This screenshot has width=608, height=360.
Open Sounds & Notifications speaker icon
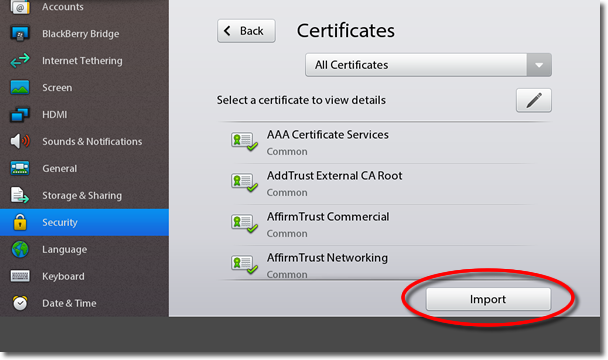pyautogui.click(x=19, y=141)
